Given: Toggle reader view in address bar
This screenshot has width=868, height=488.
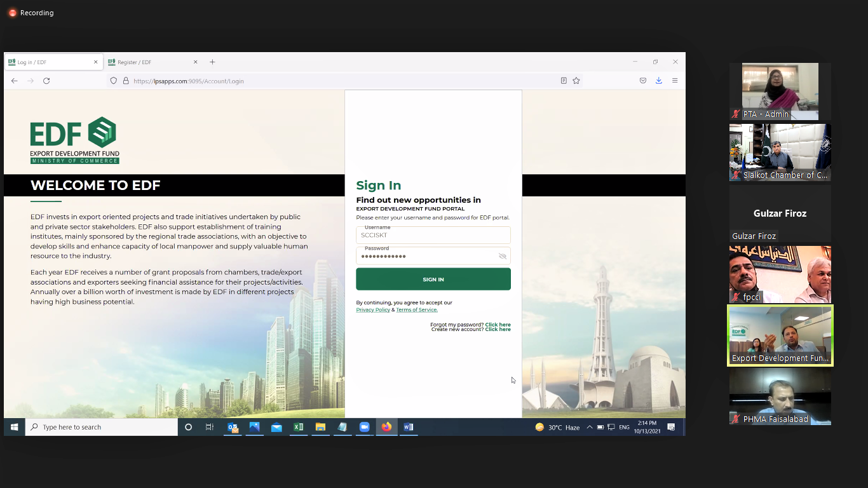Looking at the screenshot, I should tap(564, 81).
